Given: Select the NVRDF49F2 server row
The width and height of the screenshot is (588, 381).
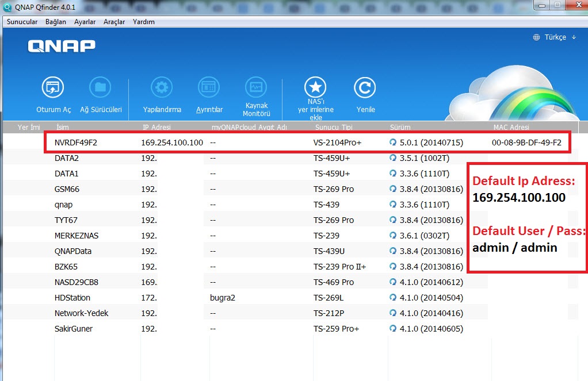Looking at the screenshot, I should click(x=76, y=143).
